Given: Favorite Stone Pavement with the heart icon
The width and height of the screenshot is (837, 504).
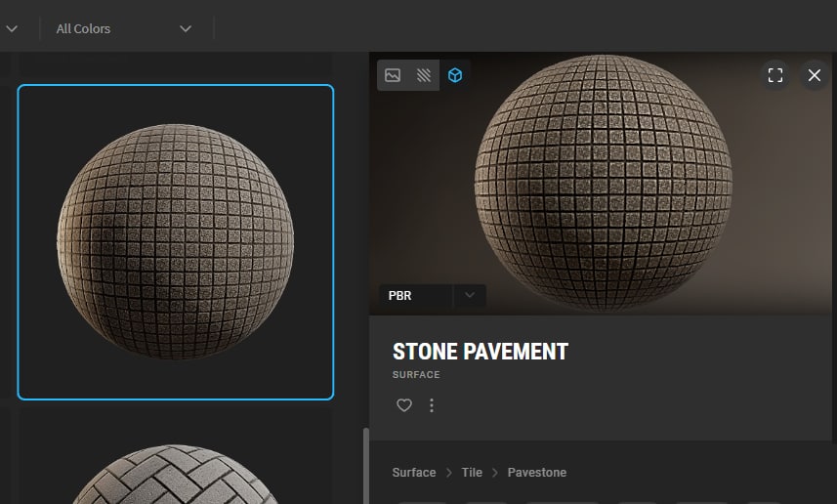Looking at the screenshot, I should [404, 405].
